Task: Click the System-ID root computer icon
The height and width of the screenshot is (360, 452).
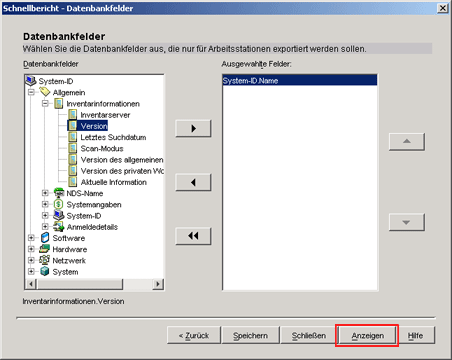Action: pyautogui.click(x=31, y=81)
